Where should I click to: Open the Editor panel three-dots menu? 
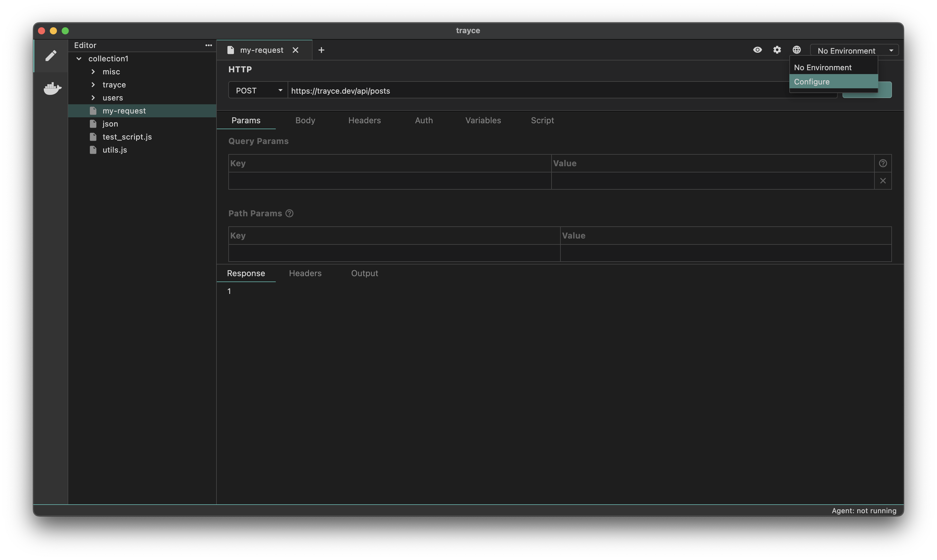(x=208, y=45)
